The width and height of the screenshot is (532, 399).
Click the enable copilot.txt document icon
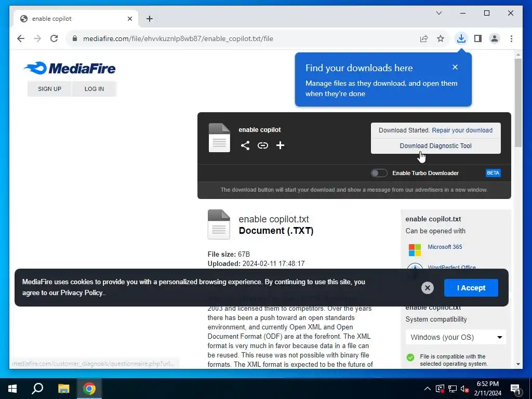point(219,224)
